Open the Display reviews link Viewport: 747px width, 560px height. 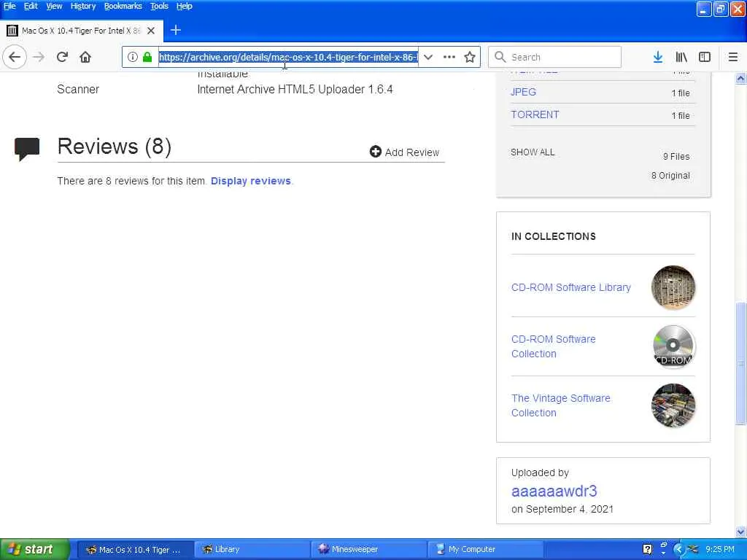coord(251,181)
